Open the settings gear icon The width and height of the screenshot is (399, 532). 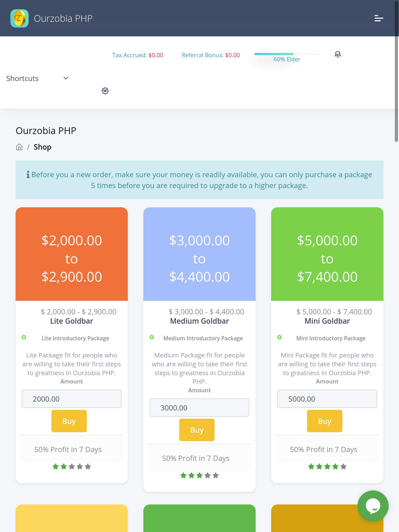[105, 91]
